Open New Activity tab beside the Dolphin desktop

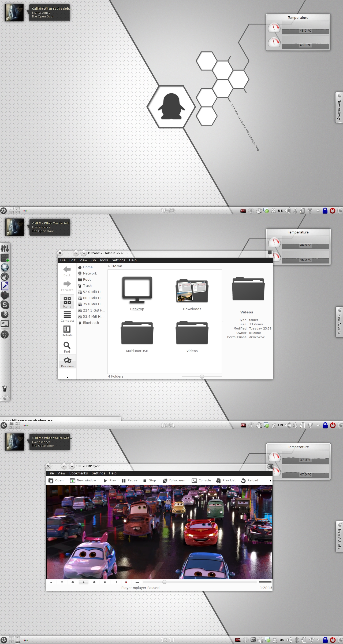pos(339,322)
